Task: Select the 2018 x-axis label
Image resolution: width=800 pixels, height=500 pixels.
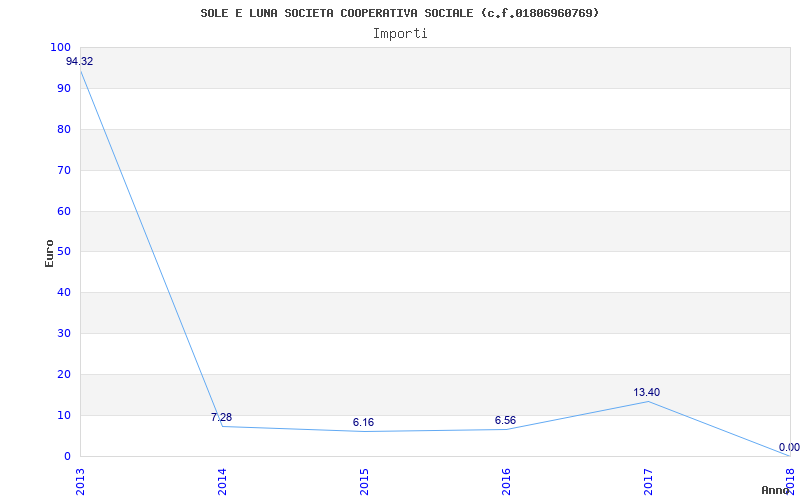Action: [790, 481]
